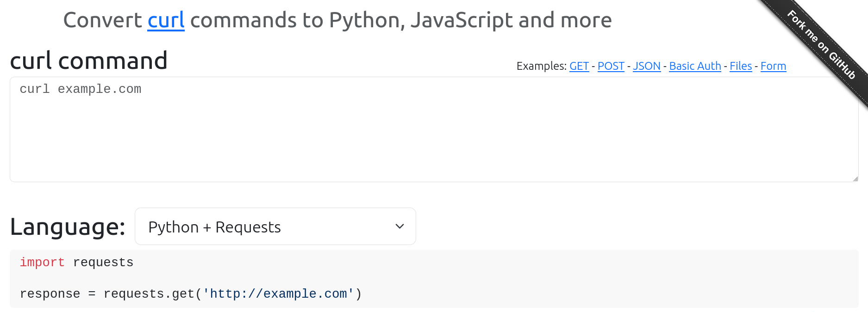Screen dimensions: 868x312
Task: Click the generated Python code block
Action: coord(509,277)
